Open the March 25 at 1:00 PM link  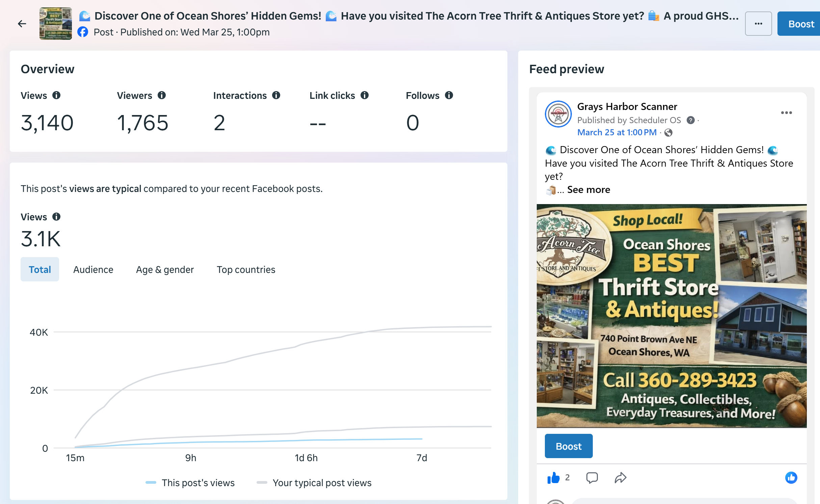pos(617,133)
